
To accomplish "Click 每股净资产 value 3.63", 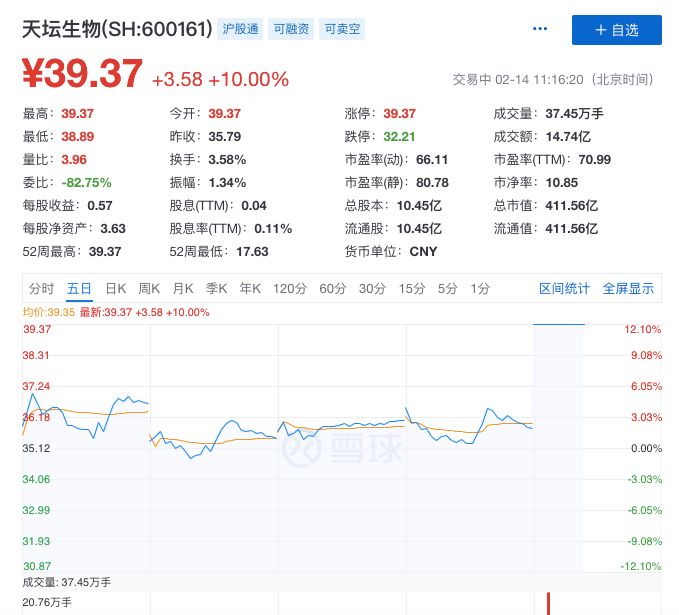I will tap(113, 229).
